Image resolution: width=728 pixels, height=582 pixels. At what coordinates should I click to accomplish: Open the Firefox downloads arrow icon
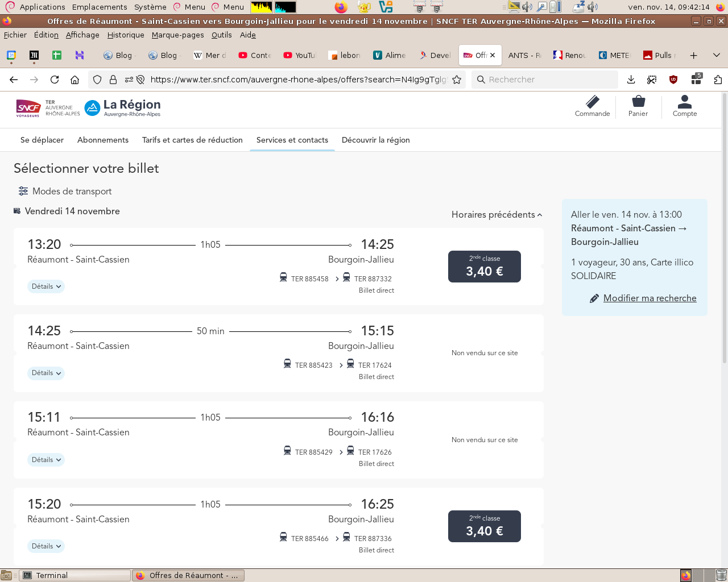(631, 80)
